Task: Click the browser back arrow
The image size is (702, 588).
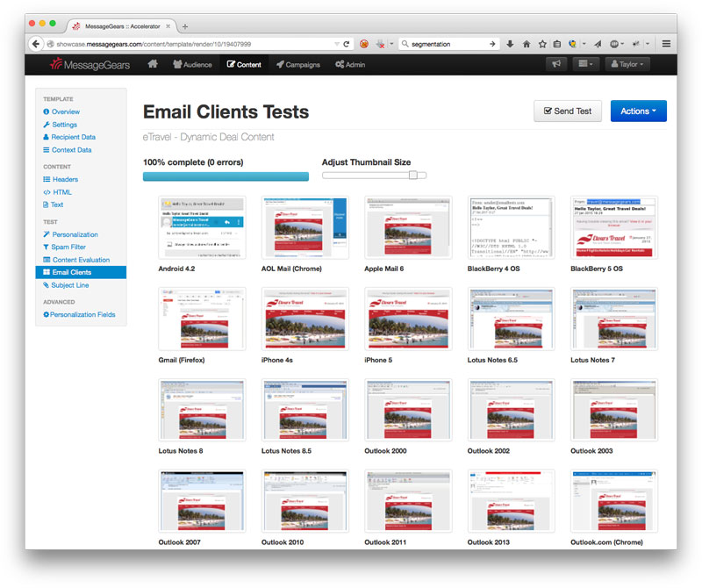Action: (x=37, y=43)
